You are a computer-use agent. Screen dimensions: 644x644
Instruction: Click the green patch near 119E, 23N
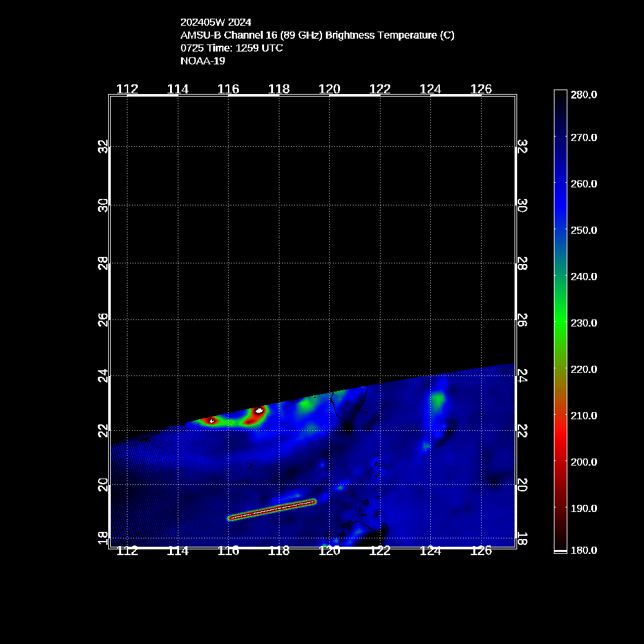pos(305,406)
